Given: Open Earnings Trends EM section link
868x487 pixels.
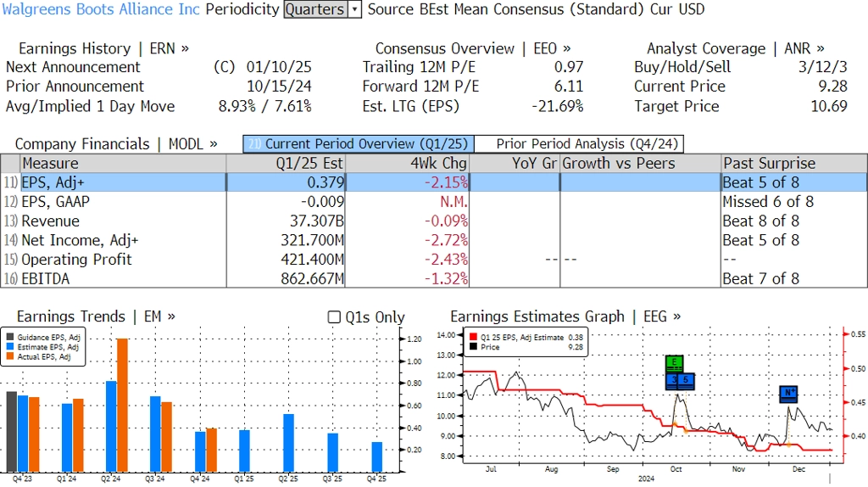Looking at the screenshot, I should pyautogui.click(x=96, y=316).
